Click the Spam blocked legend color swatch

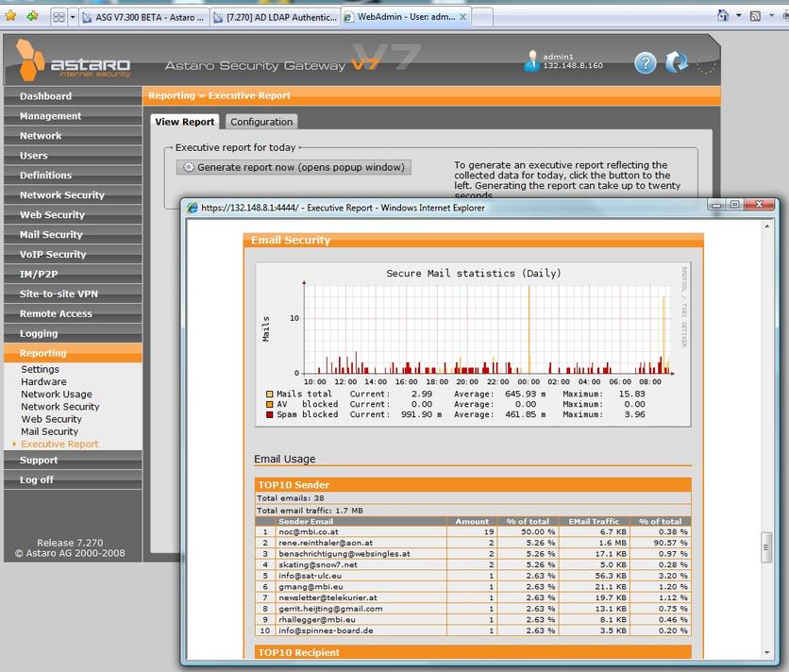(x=269, y=414)
